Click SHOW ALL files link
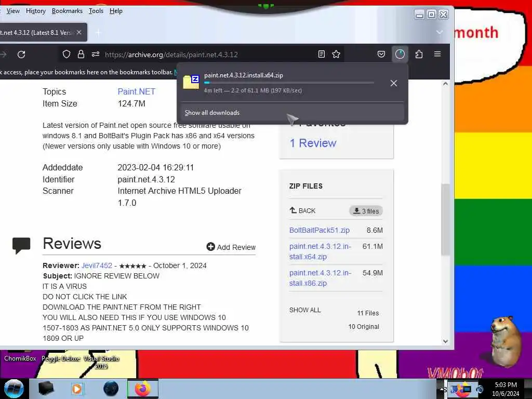Viewport: 532px width, 399px height. tap(305, 310)
